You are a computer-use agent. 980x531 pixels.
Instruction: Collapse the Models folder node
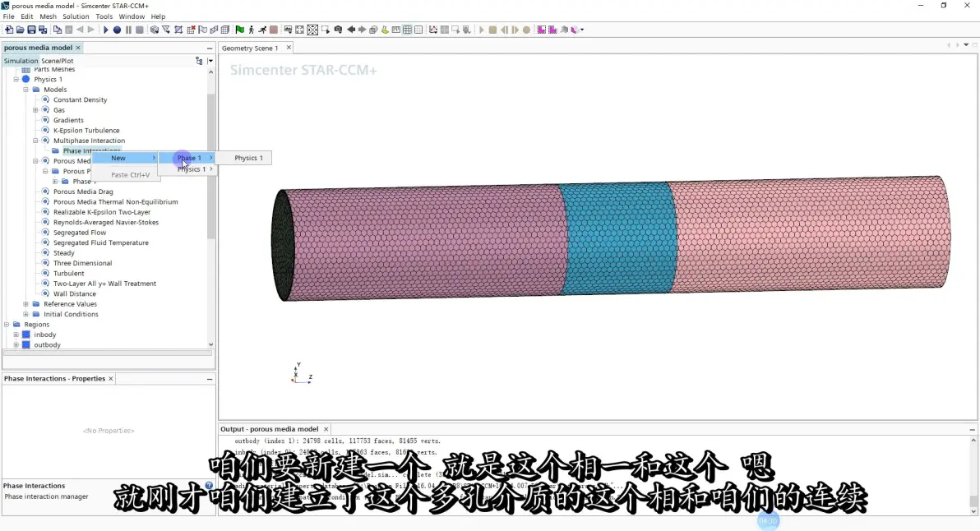25,90
